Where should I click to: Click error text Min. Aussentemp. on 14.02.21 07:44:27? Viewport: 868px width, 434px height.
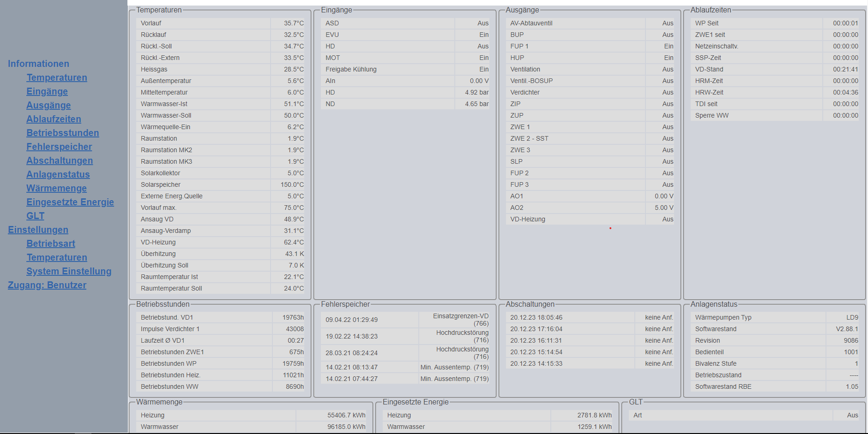(x=455, y=379)
